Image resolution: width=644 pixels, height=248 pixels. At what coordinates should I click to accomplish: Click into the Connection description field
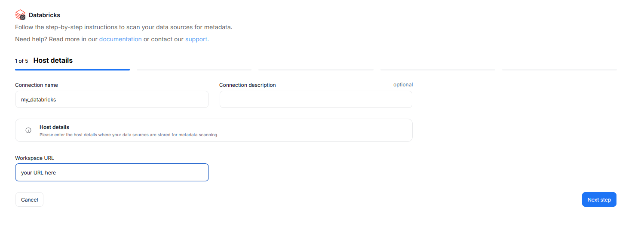(316, 99)
